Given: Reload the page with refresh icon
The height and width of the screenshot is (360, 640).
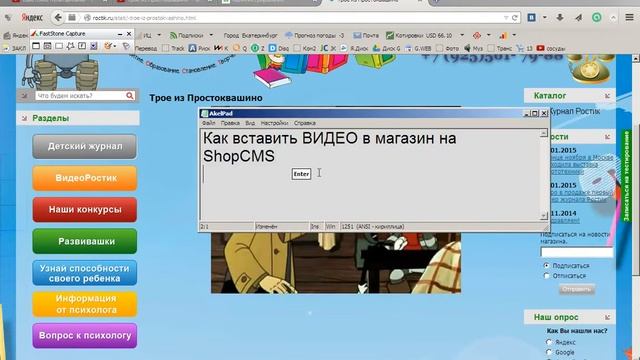Looking at the screenshot, I should (x=515, y=18).
